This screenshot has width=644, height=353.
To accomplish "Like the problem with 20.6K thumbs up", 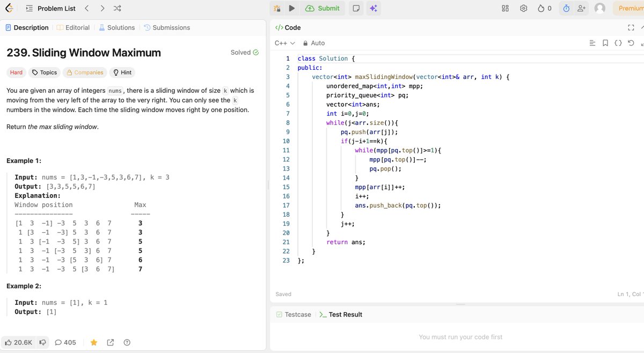I will pyautogui.click(x=19, y=342).
